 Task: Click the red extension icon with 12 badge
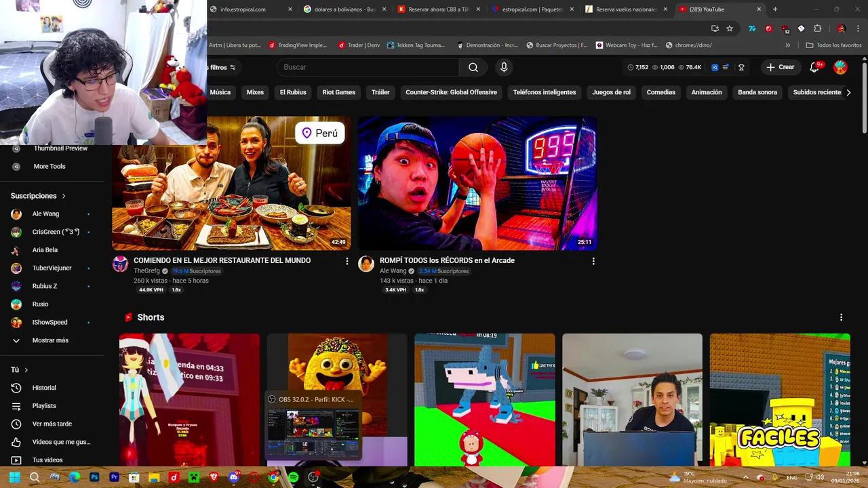pos(785,28)
